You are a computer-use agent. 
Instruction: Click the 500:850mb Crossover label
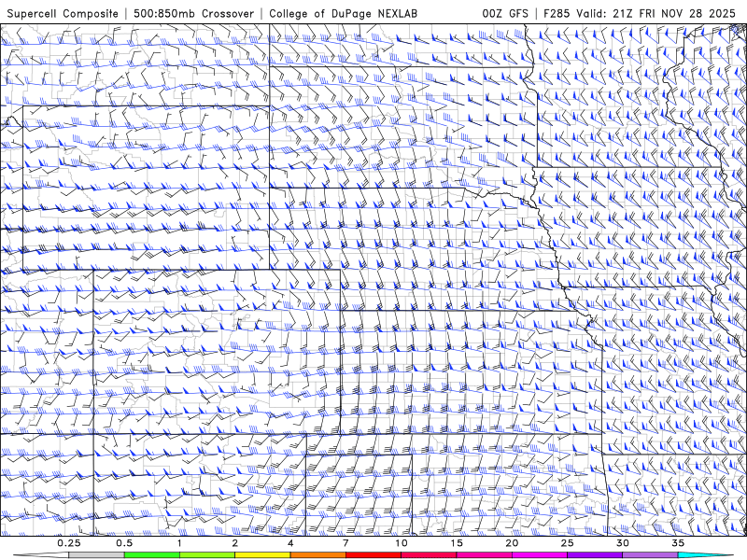pos(194,13)
